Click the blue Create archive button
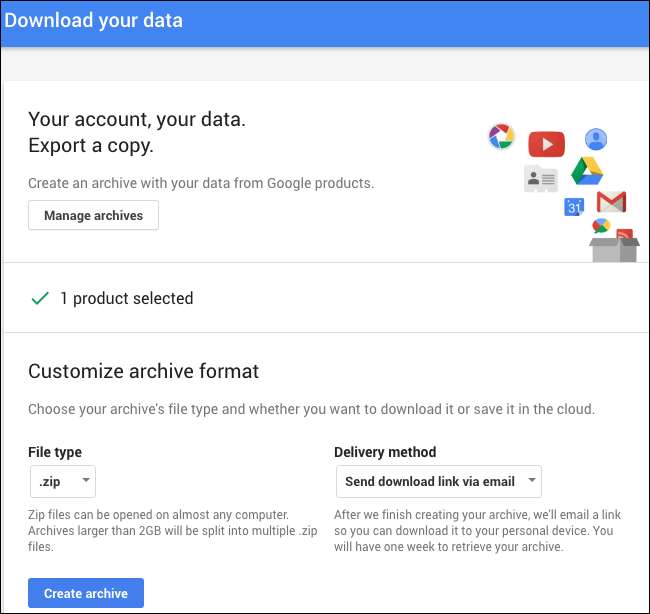 click(86, 593)
